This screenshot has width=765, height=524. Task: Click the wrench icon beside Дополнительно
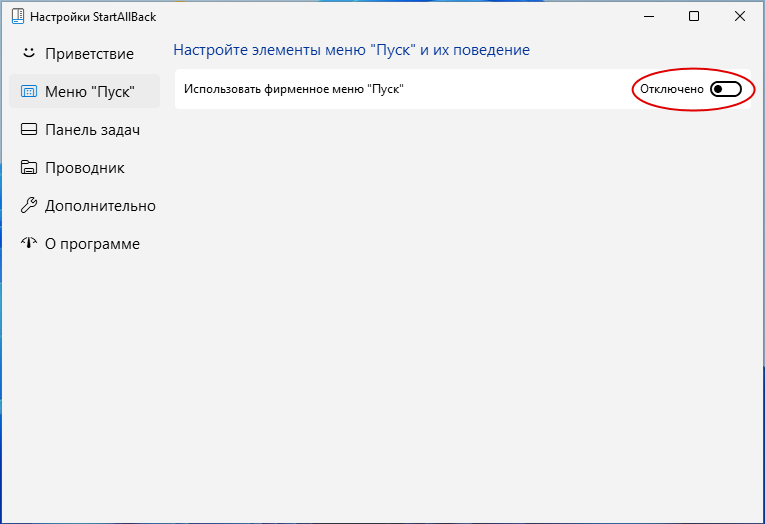point(29,205)
